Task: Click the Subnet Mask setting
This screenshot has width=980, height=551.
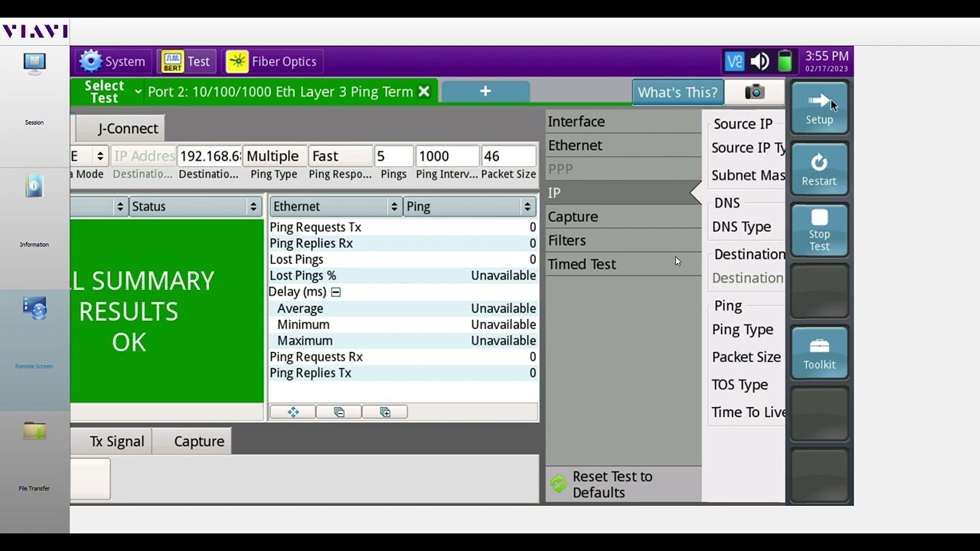Action: 747,175
